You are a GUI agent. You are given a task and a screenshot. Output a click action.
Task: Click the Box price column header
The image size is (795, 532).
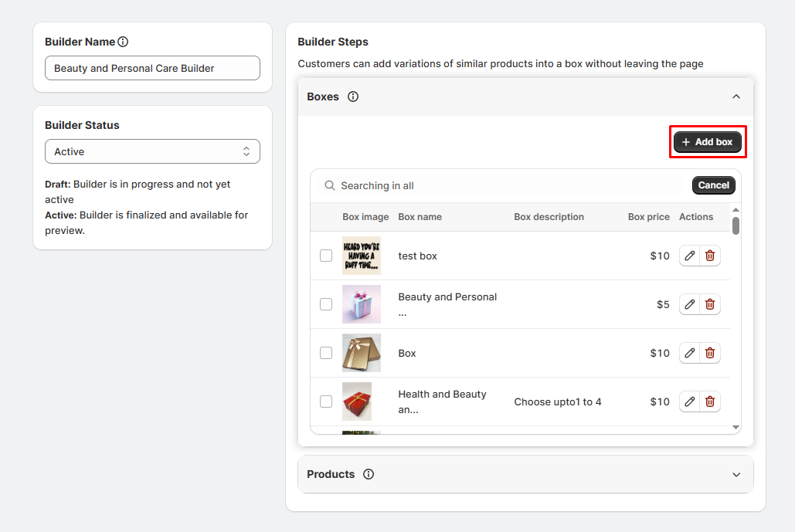click(x=648, y=217)
